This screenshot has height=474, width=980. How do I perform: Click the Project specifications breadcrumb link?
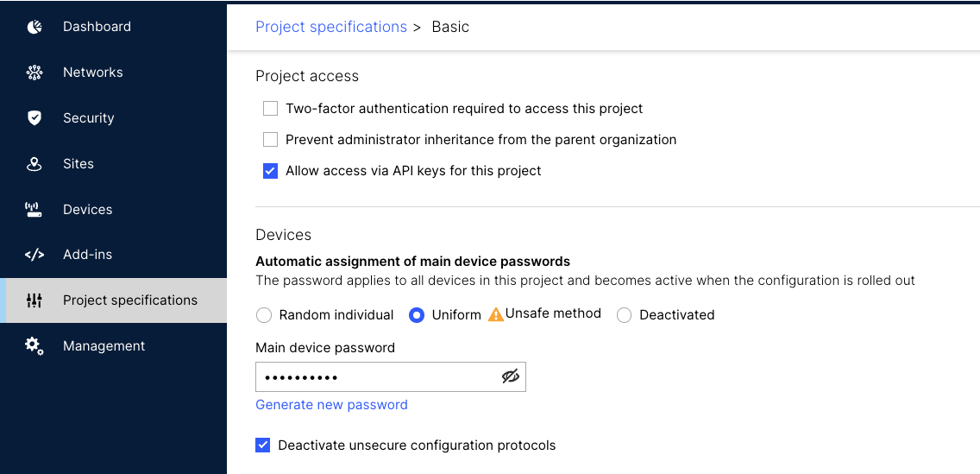[x=331, y=27]
